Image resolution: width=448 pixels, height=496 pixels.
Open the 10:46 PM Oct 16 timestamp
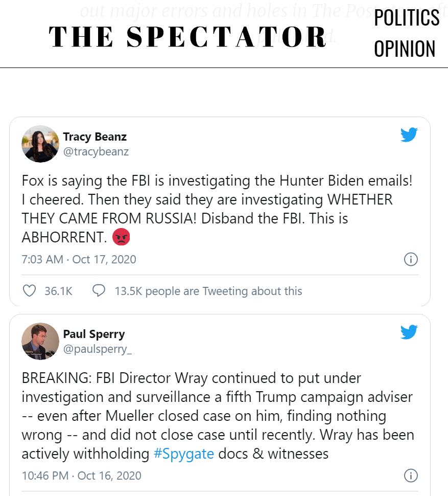[x=81, y=476]
